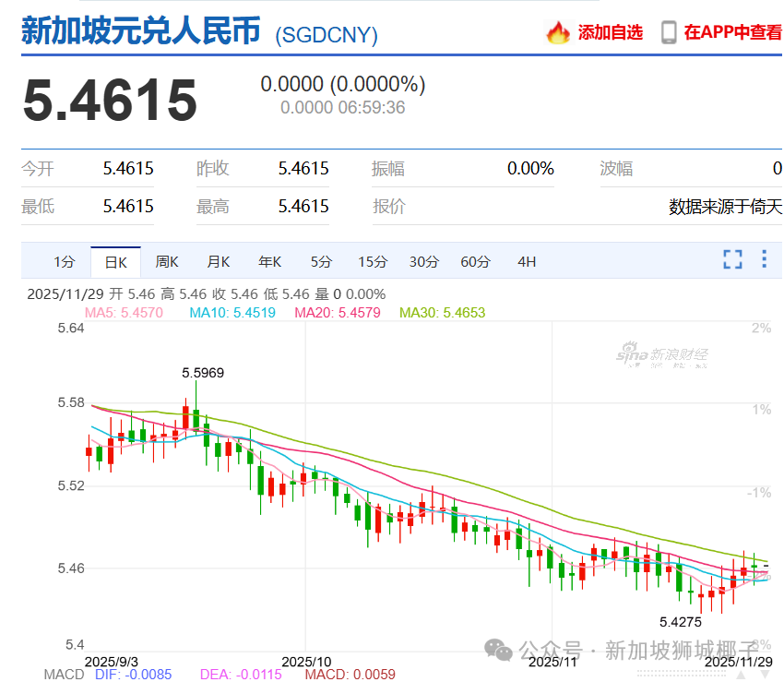Open the 月K monthly chart tab
This screenshot has height=682, width=784.
click(219, 262)
